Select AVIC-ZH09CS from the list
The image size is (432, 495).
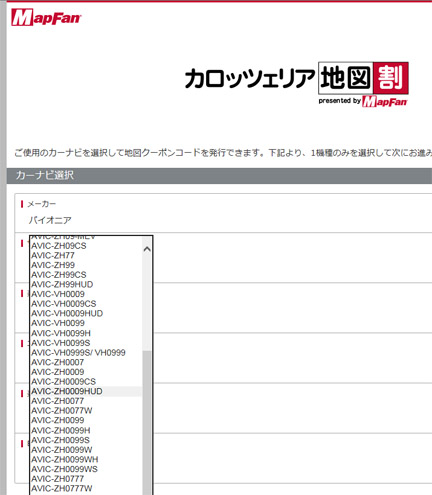click(86, 246)
